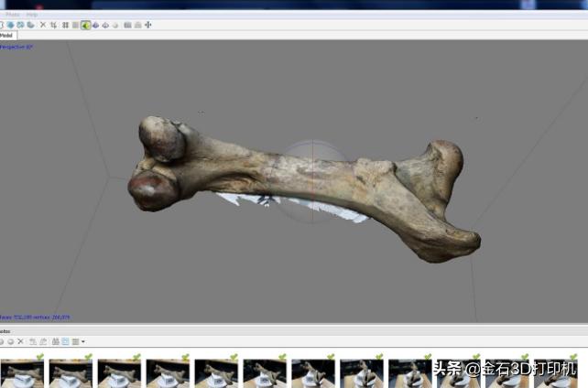This screenshot has height=388, width=588.
Task: Open the thumbnail view dropdown arrow in Photos pane
Action: [x=83, y=341]
